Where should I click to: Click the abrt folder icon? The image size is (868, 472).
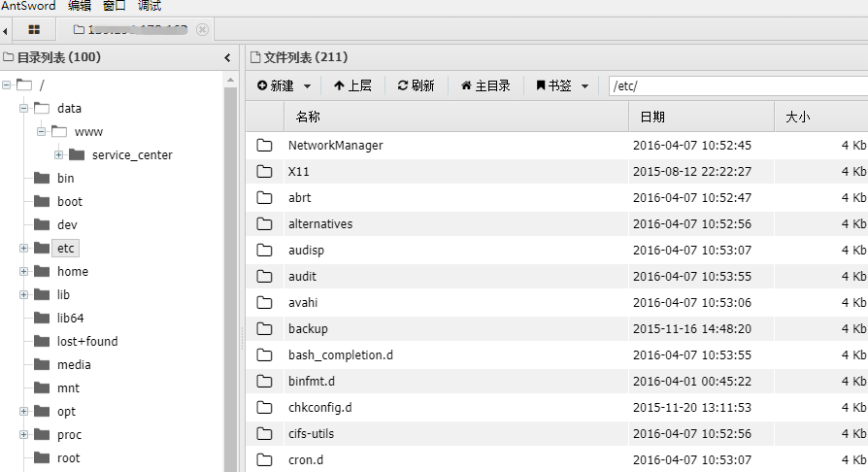coord(265,197)
